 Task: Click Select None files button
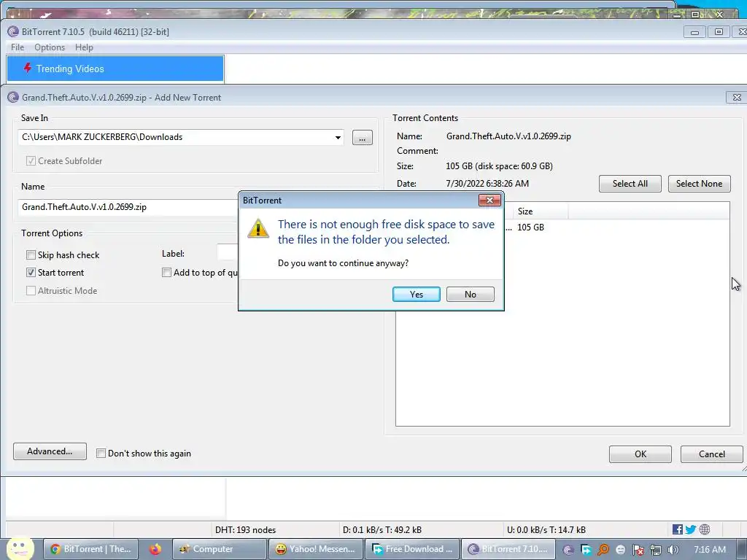[x=699, y=184]
